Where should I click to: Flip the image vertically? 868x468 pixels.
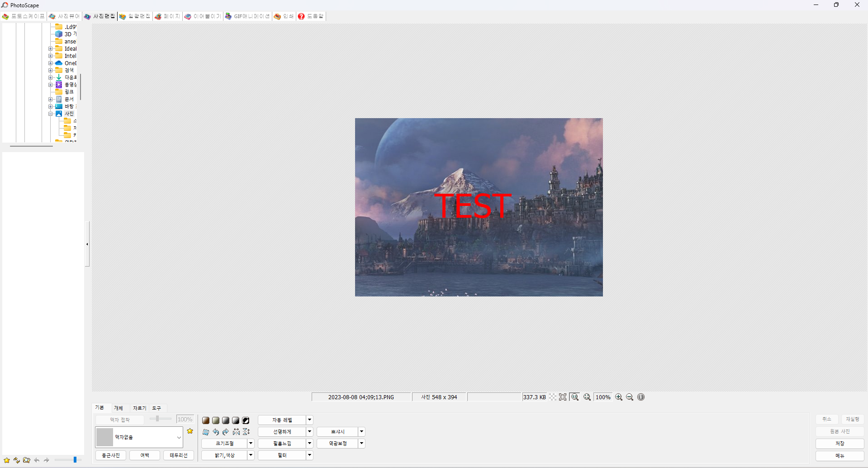click(x=246, y=432)
